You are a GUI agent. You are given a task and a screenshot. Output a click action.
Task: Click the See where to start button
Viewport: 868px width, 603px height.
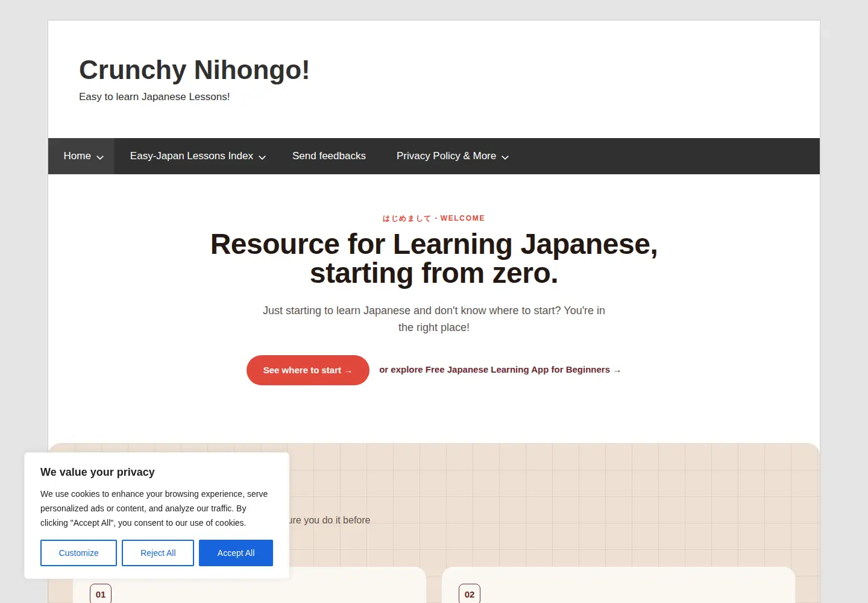pyautogui.click(x=308, y=370)
